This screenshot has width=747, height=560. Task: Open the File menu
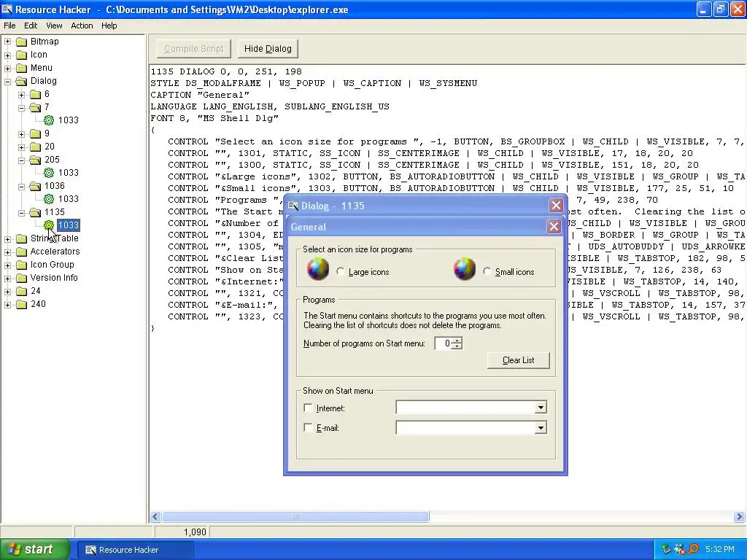(9, 26)
